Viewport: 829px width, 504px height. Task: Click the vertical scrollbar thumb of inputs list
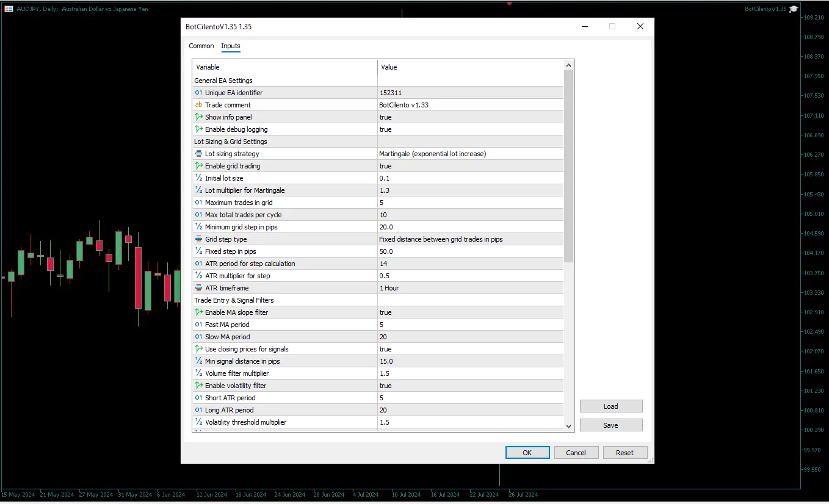[x=569, y=167]
